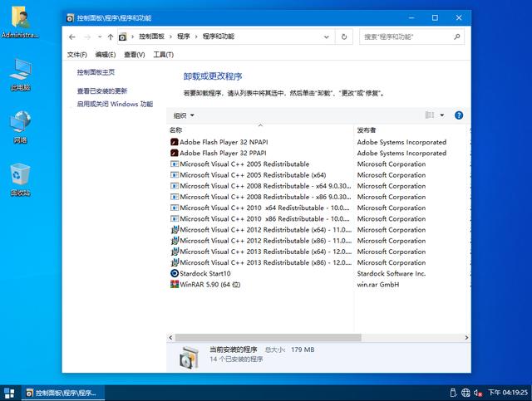Viewport: 532px width, 401px height.
Task: Open the recent locations dropdown arrow
Action: [x=100, y=37]
